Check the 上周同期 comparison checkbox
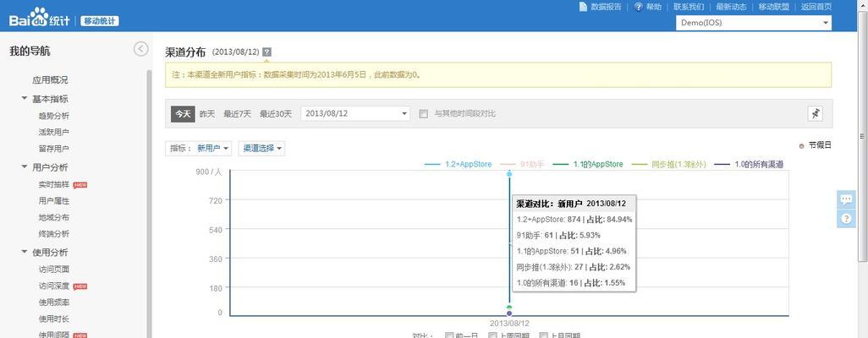The width and height of the screenshot is (868, 338). 492,335
